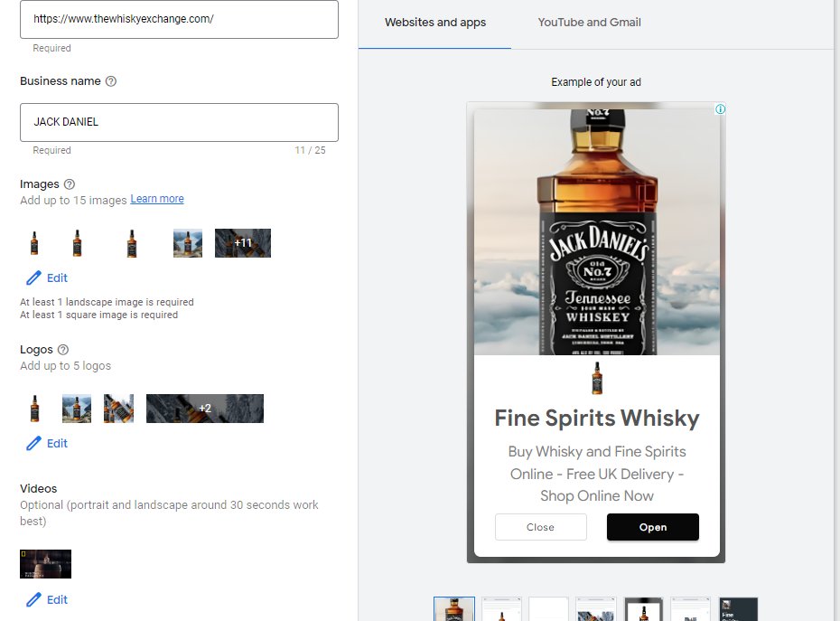Click the Jack Daniel's bottle ad image
The height and width of the screenshot is (621, 840).
click(x=597, y=232)
